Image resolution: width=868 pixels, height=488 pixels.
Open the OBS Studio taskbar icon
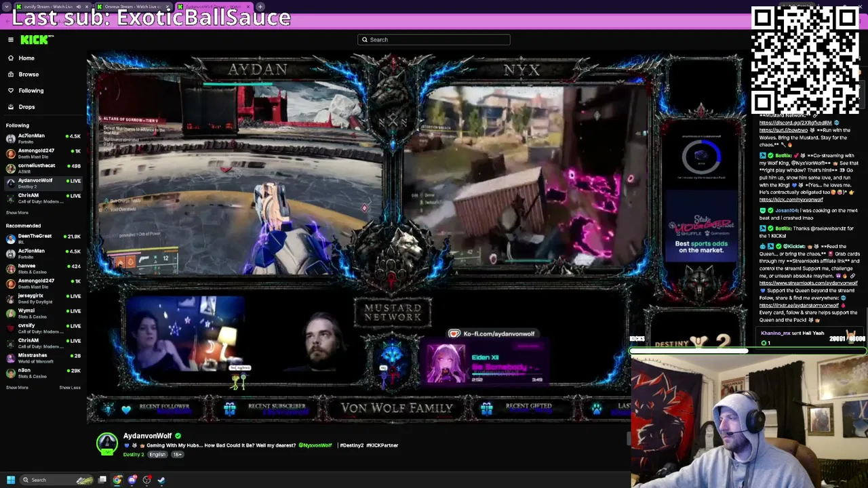(x=147, y=480)
